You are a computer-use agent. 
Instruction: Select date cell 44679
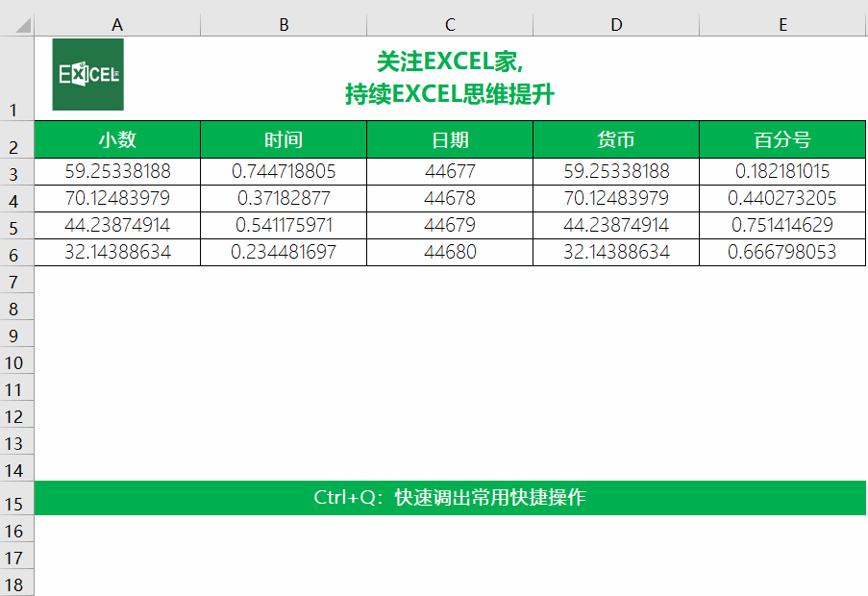[x=450, y=225]
